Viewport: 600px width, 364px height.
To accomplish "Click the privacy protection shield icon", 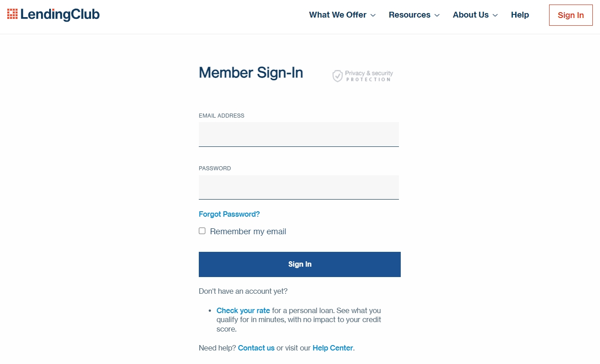I will 337,76.
